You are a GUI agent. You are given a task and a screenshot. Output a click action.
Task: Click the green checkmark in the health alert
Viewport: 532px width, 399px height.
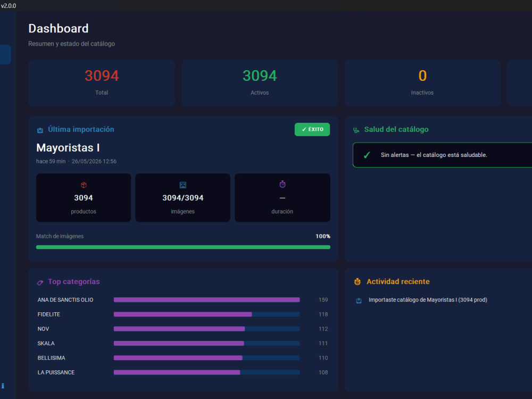tap(367, 155)
